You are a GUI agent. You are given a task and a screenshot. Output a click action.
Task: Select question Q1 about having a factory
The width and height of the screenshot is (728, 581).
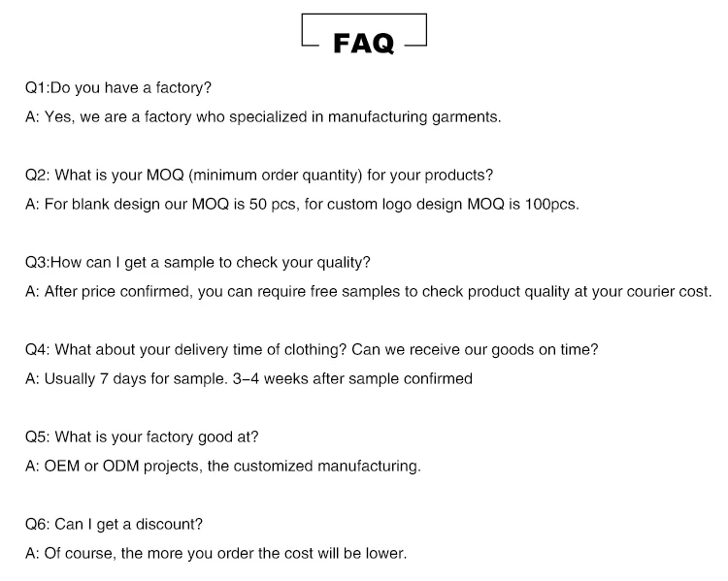pyautogui.click(x=117, y=88)
